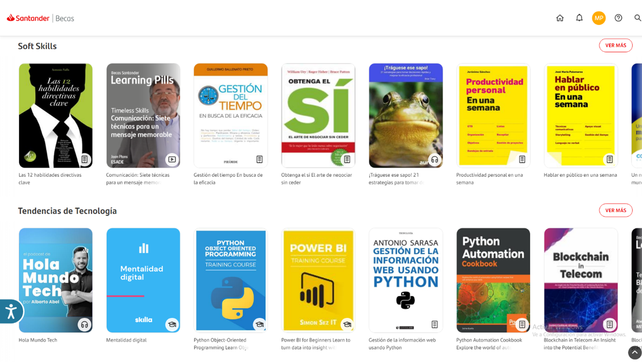The image size is (642, 364).
Task: Click document icon on Gestión de la información cover
Action: click(x=435, y=324)
